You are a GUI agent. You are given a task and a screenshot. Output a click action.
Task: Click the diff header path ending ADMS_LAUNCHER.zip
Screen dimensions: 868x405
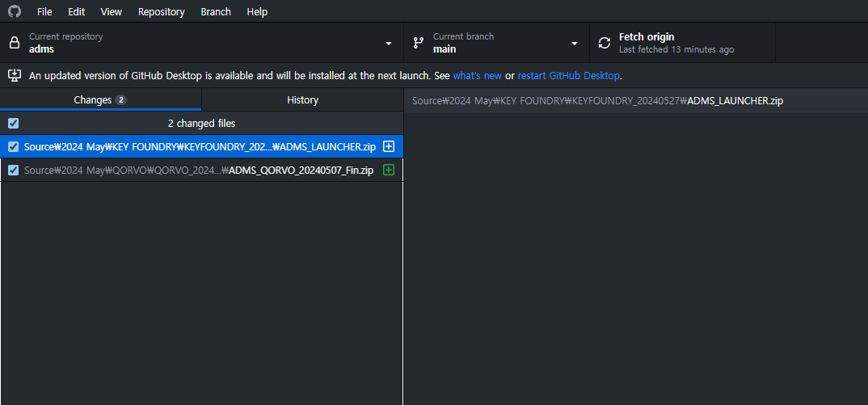(597, 101)
